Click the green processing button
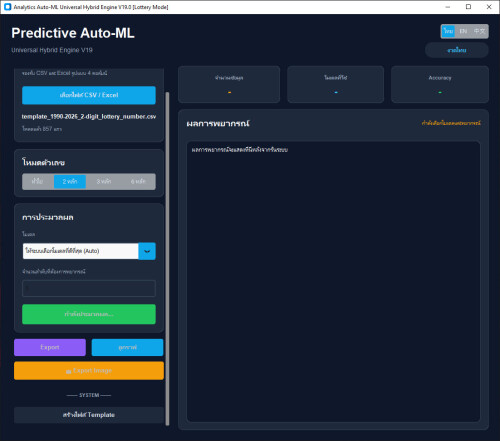 click(x=89, y=314)
